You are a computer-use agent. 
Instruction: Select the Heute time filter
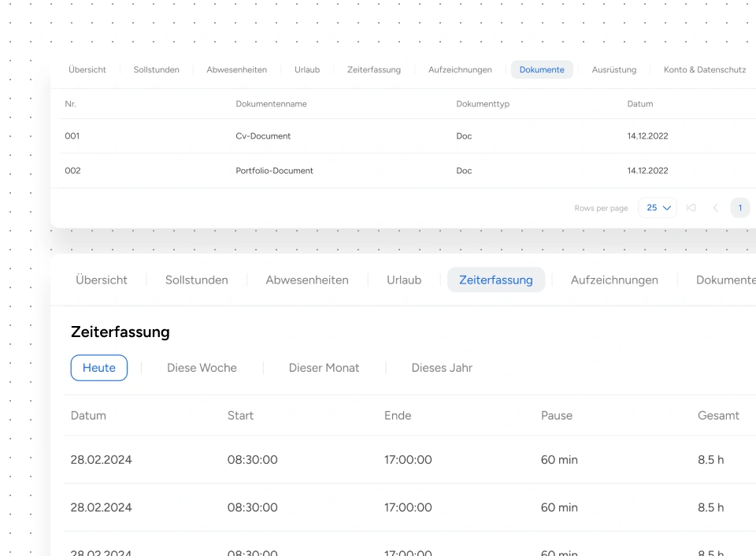point(99,368)
